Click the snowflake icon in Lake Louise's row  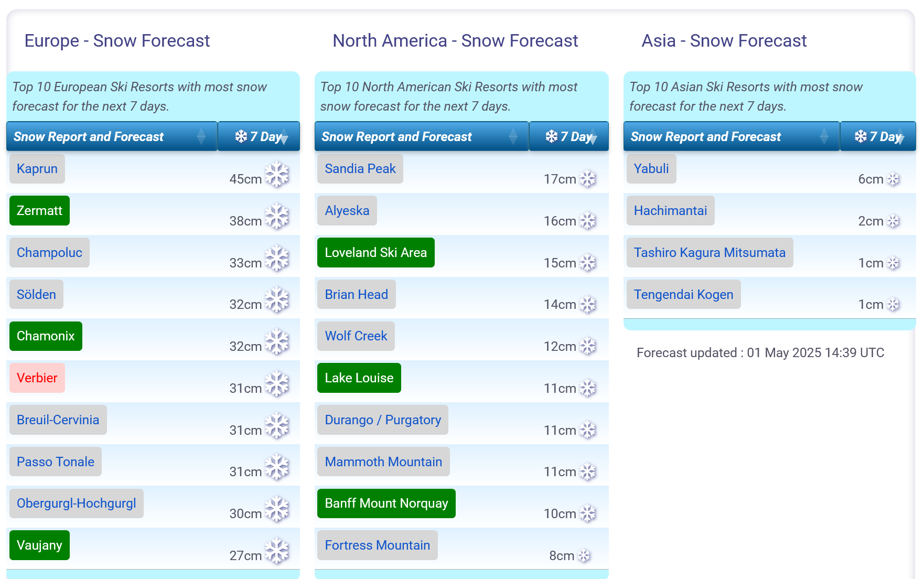[588, 388]
